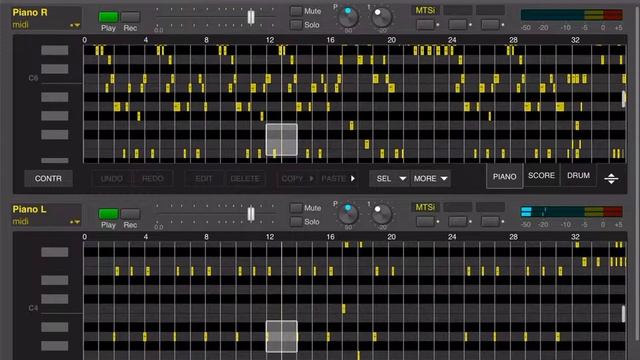The image size is (640, 360).
Task: Click Piano R vertical scrollbar handle
Action: [624, 99]
